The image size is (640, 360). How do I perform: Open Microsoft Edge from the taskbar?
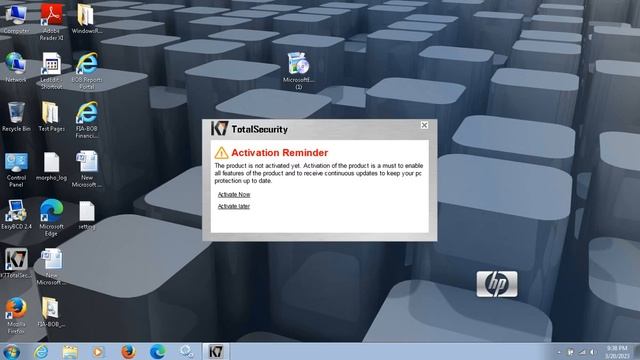coord(158,351)
